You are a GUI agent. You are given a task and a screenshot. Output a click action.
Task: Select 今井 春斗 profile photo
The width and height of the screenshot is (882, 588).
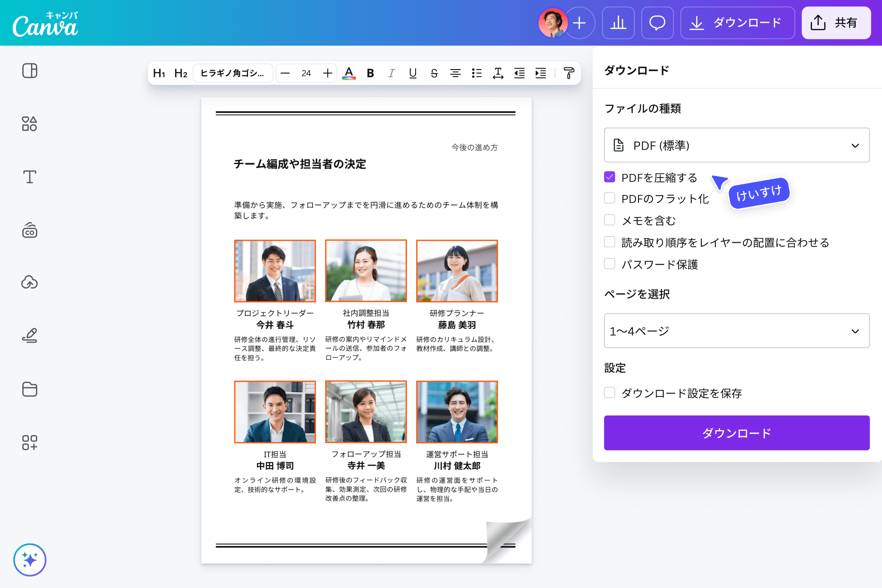(x=275, y=271)
